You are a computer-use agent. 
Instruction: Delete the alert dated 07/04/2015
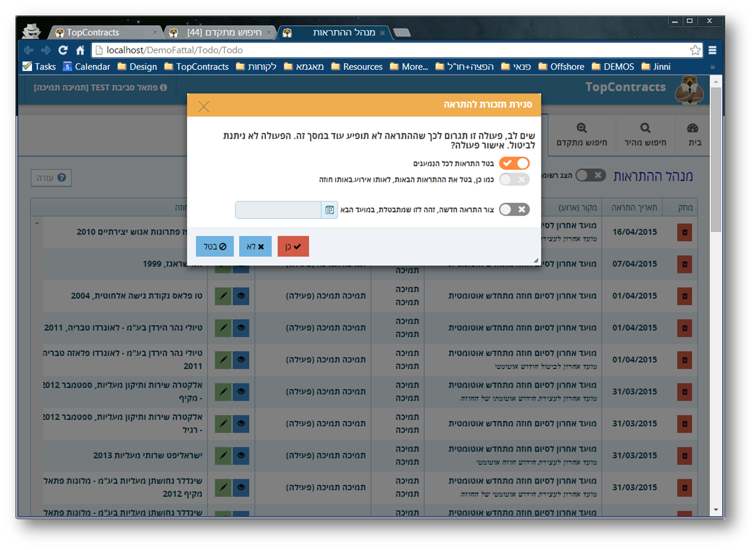[684, 264]
